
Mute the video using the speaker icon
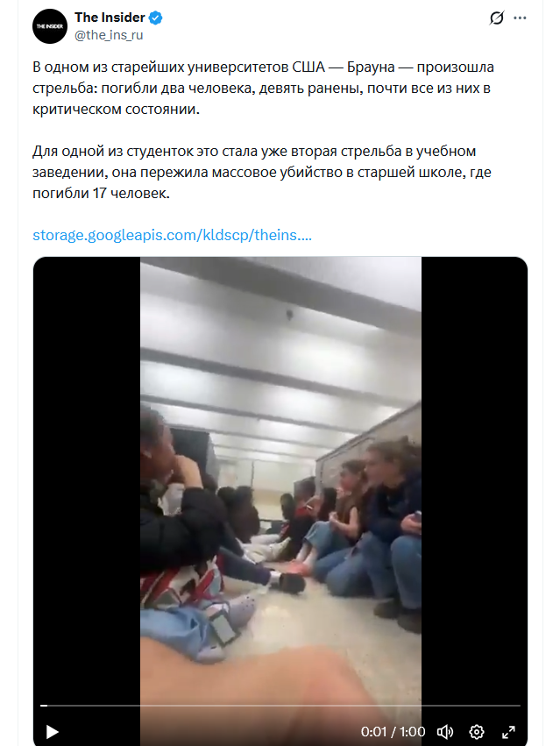click(445, 732)
